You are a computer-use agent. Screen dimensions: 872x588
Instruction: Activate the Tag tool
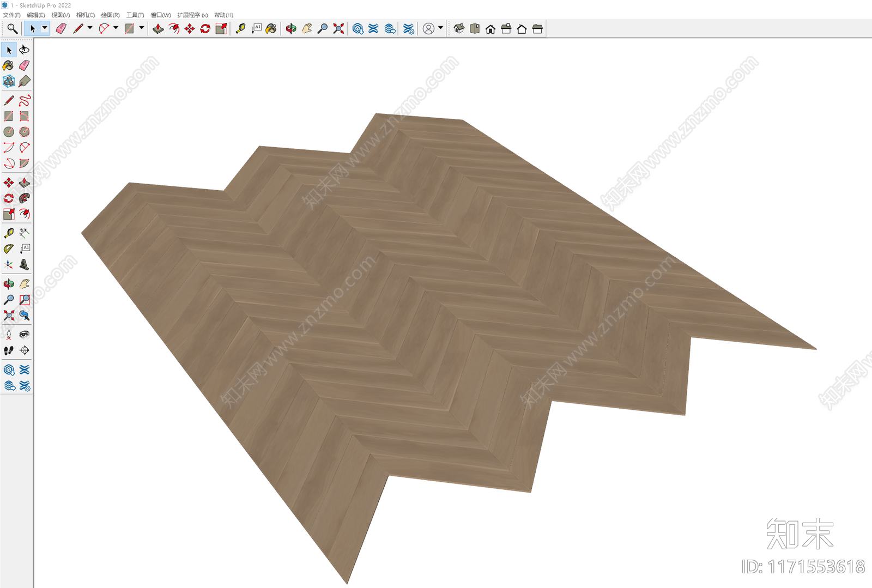[25, 81]
